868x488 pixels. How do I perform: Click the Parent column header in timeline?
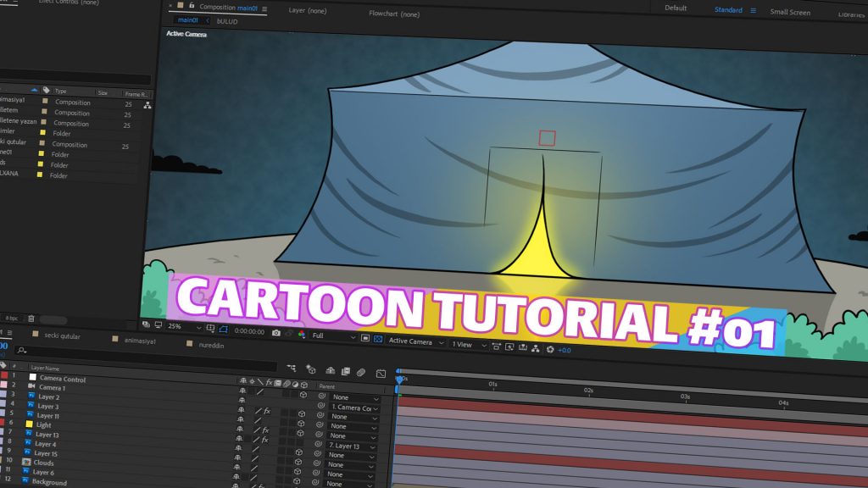(326, 386)
